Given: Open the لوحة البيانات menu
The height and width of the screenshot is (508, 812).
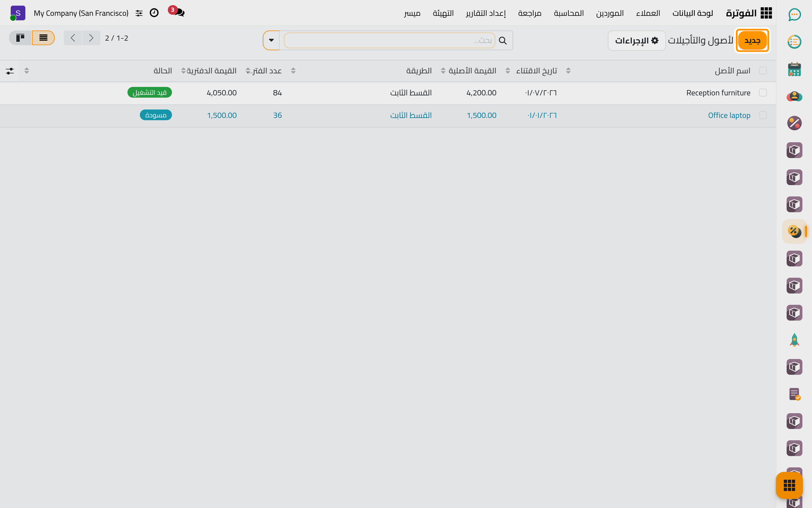Looking at the screenshot, I should (693, 13).
